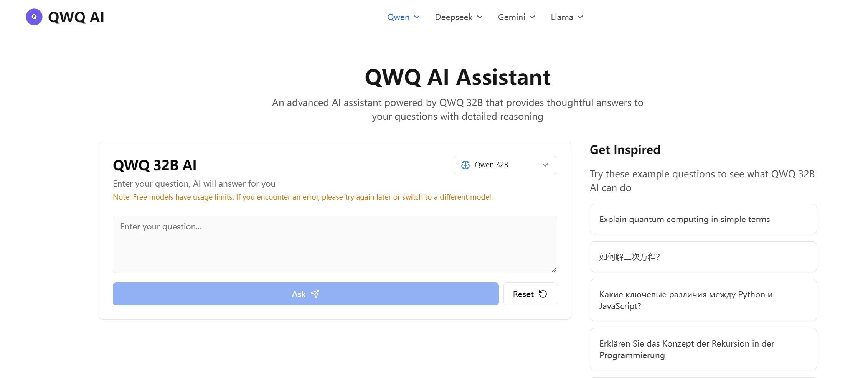868x378 pixels.
Task: Expand the Gemini menu chevron
Action: (x=532, y=17)
